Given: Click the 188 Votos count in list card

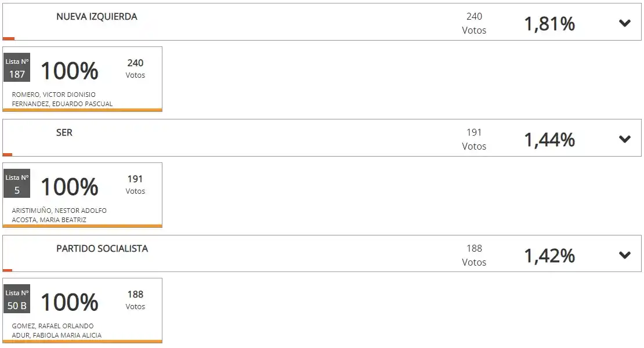Looking at the screenshot, I should click(x=135, y=300).
